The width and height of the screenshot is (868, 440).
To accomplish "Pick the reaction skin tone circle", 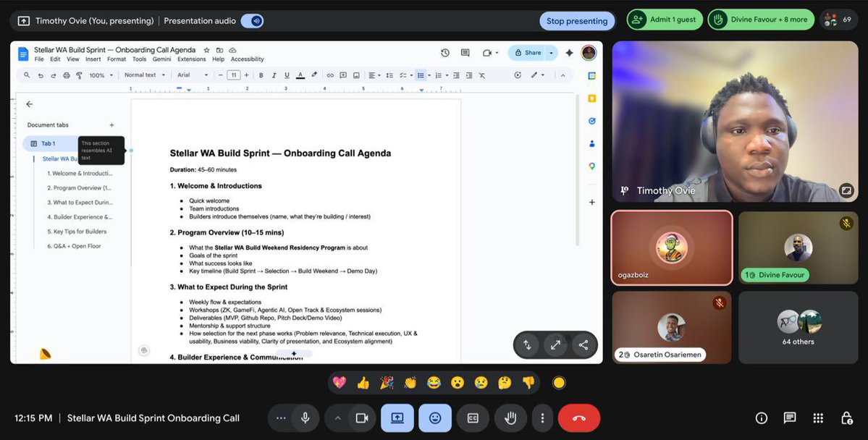I will pos(559,382).
